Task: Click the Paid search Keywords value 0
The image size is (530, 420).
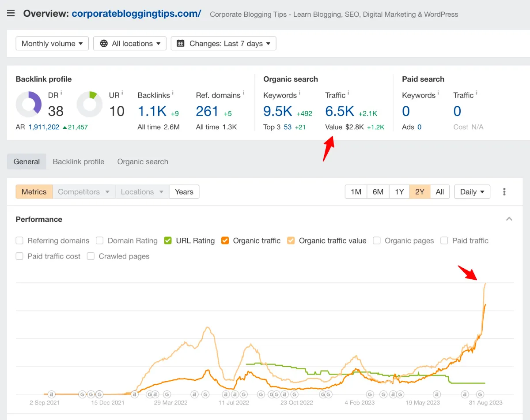Action: click(406, 111)
